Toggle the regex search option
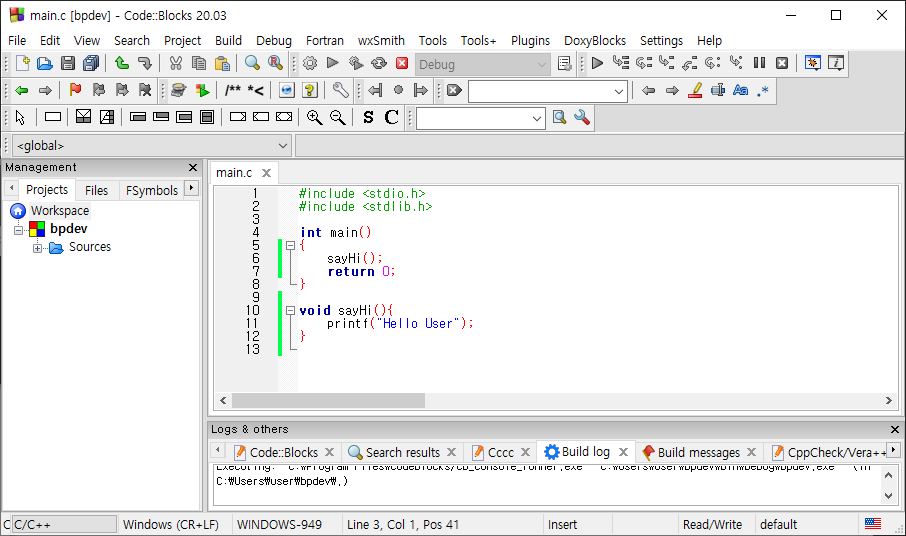The height and width of the screenshot is (536, 906). [763, 91]
